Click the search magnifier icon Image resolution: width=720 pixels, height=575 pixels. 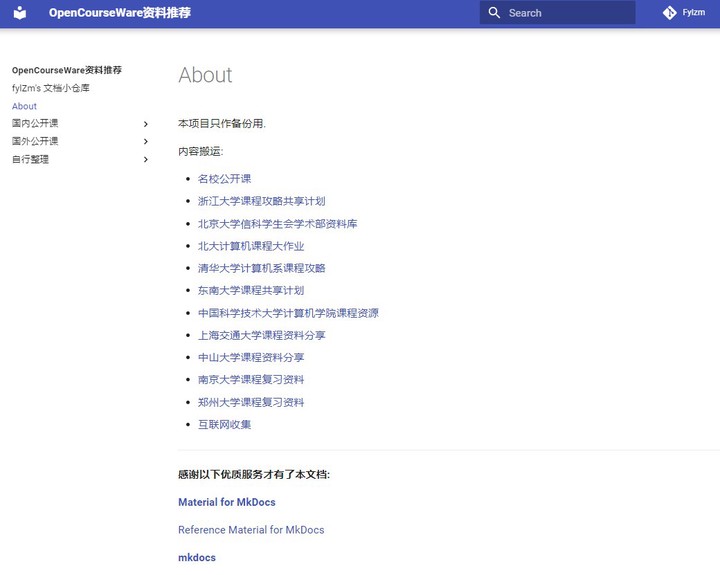pos(494,13)
